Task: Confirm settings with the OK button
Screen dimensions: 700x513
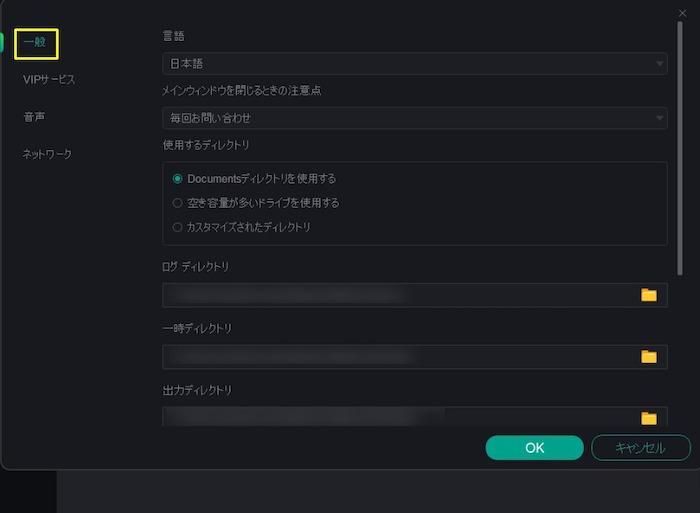Action: coord(534,448)
